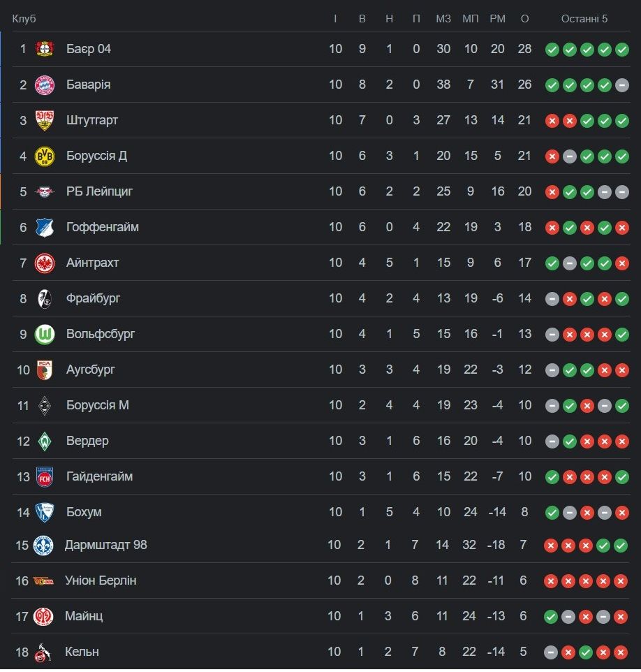Click the Köln goat logo
Image resolution: width=641 pixels, height=672 pixels.
click(43, 652)
